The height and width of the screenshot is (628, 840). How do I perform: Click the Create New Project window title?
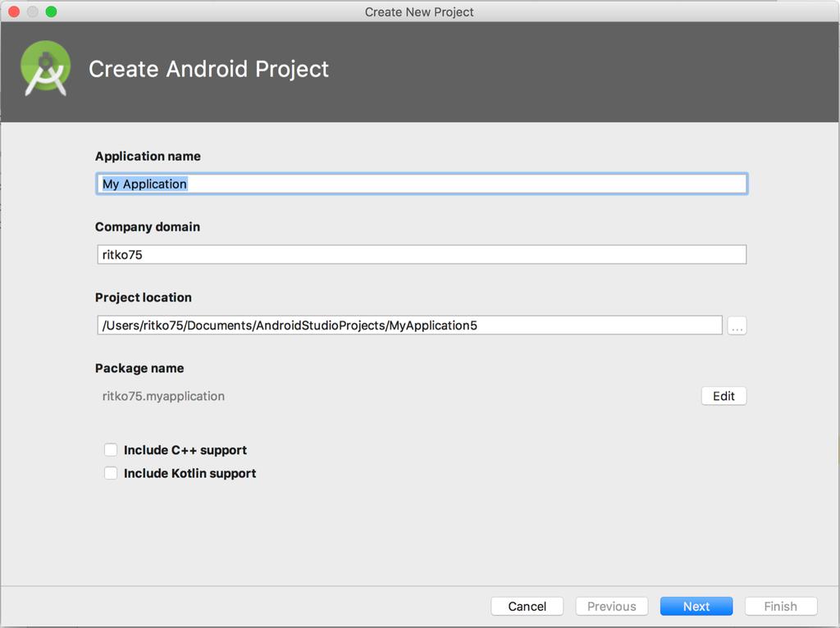419,11
